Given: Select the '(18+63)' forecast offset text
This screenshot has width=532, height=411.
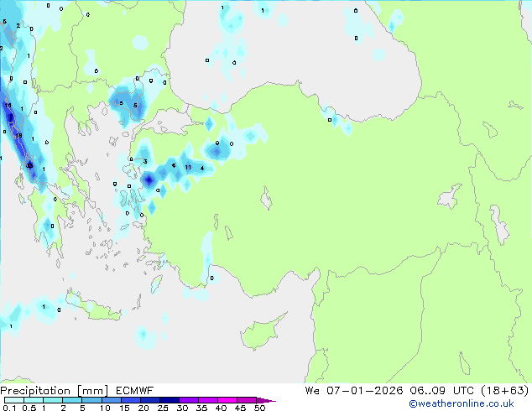Looking at the screenshot, I should click(x=505, y=390).
